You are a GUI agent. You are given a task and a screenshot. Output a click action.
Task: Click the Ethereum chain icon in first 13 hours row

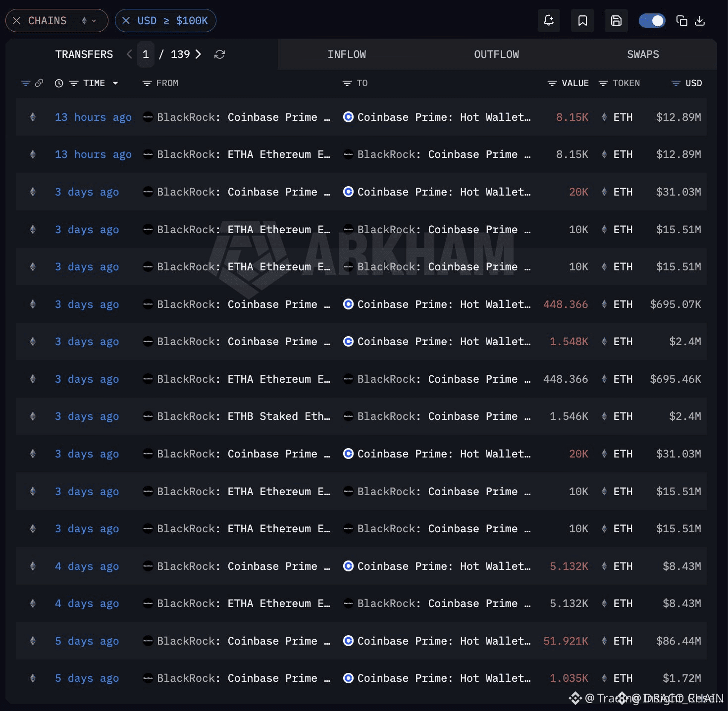pyautogui.click(x=33, y=117)
